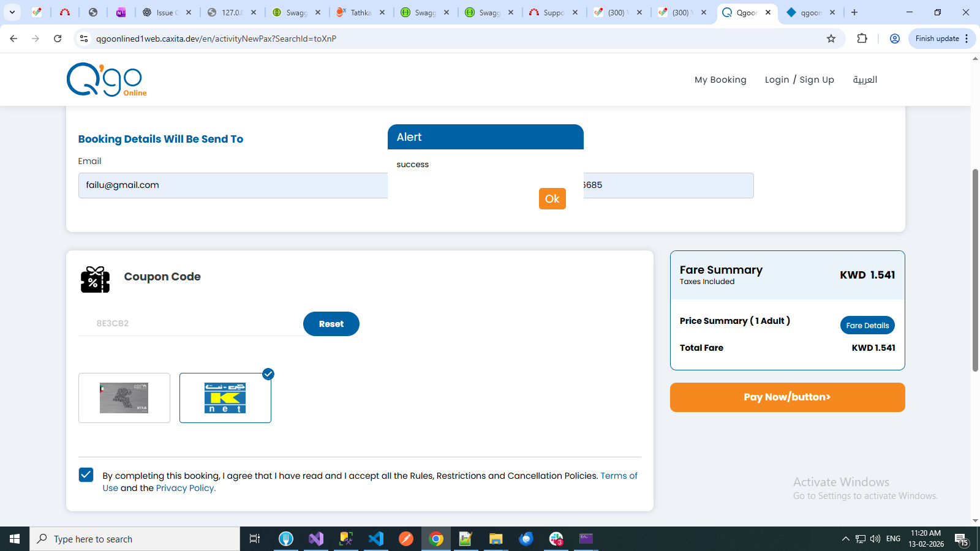Open the Chrome profile avatar icon
This screenshot has width=980, height=551.
(894, 39)
